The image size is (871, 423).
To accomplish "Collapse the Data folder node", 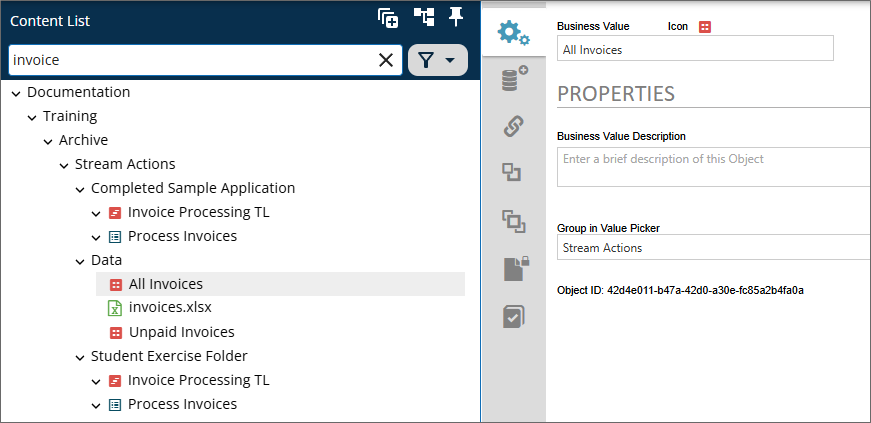I will [x=80, y=261].
